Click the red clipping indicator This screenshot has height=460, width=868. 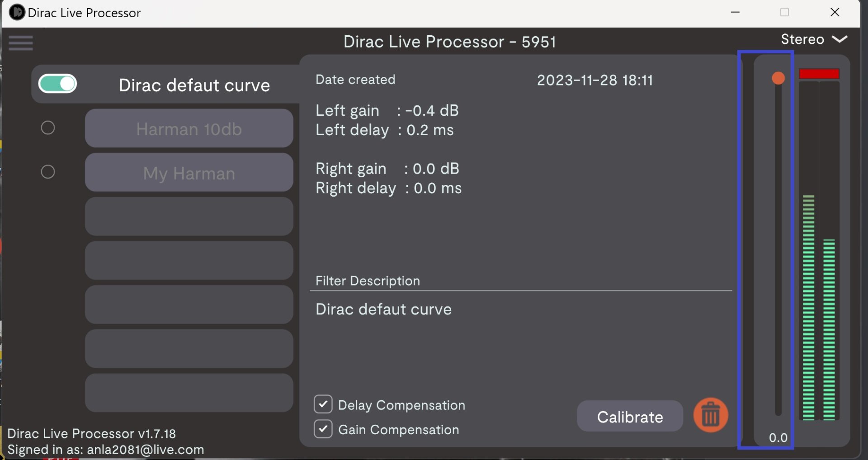click(x=819, y=74)
